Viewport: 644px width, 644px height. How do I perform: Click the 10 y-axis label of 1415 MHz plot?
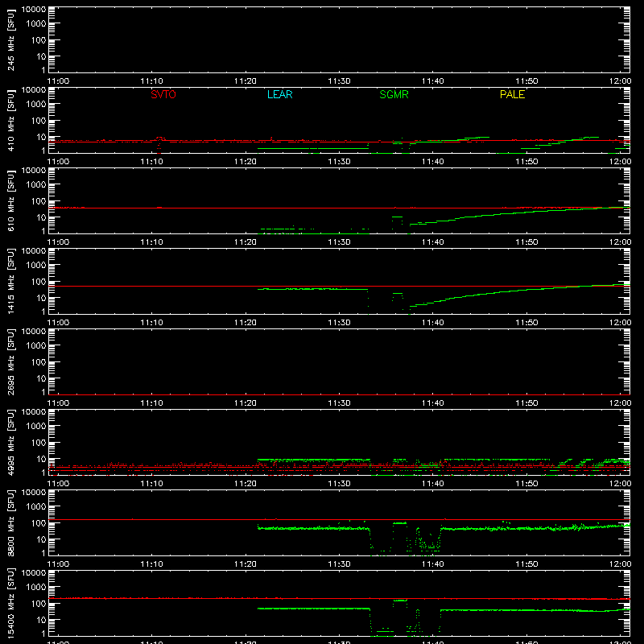[41, 298]
